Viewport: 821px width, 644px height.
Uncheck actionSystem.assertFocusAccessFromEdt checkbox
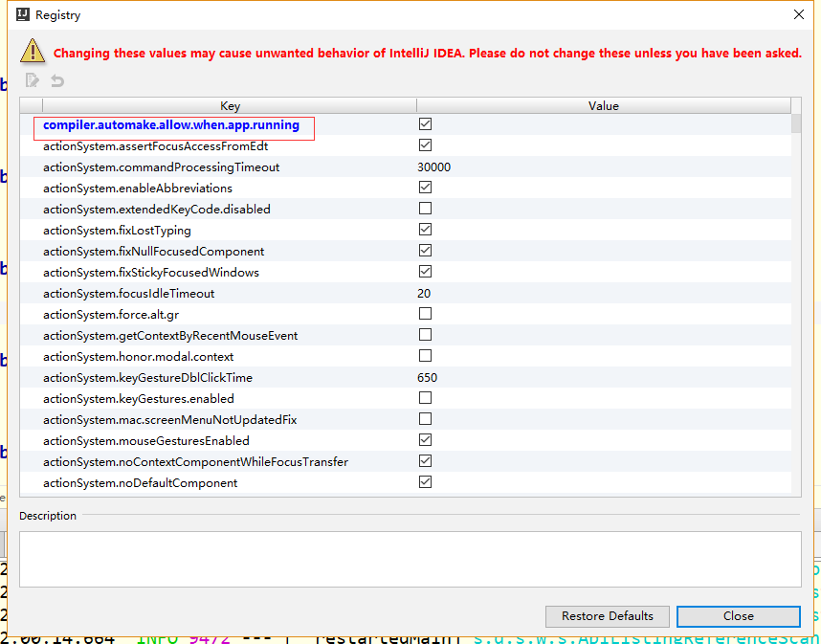tap(425, 145)
